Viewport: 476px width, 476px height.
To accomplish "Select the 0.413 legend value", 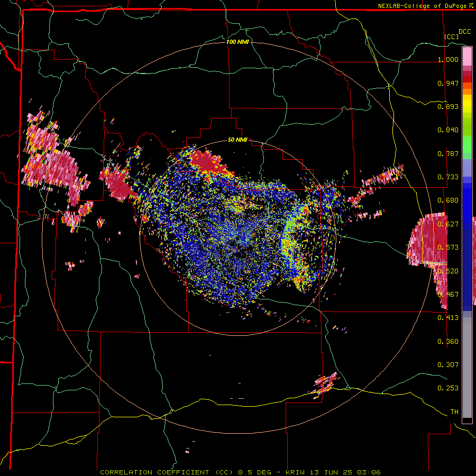I will [448, 318].
